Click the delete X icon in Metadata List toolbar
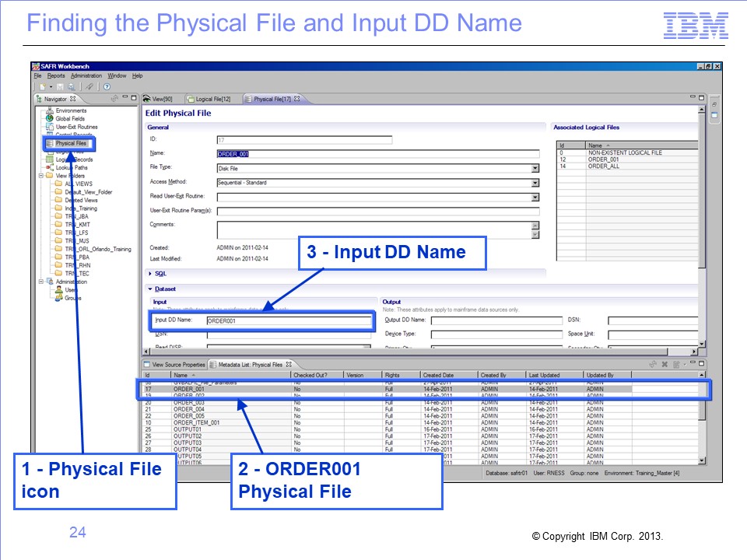Viewport: 747px width, 560px height. [x=665, y=364]
